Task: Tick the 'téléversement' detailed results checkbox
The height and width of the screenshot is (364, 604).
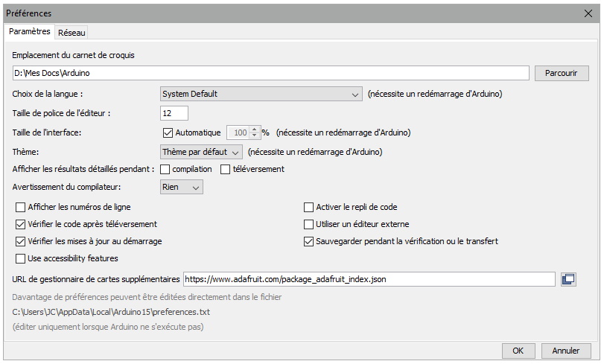Action: pos(225,169)
